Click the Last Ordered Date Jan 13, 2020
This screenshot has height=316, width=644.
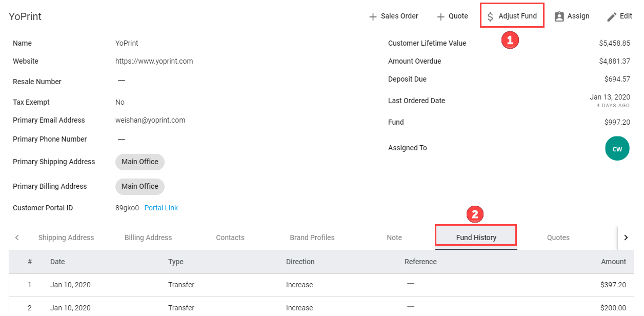610,97
